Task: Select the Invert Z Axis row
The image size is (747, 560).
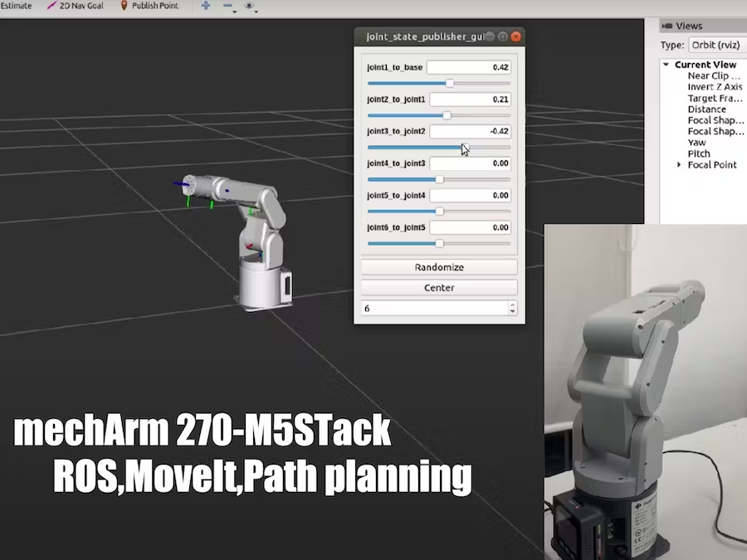Action: click(715, 86)
